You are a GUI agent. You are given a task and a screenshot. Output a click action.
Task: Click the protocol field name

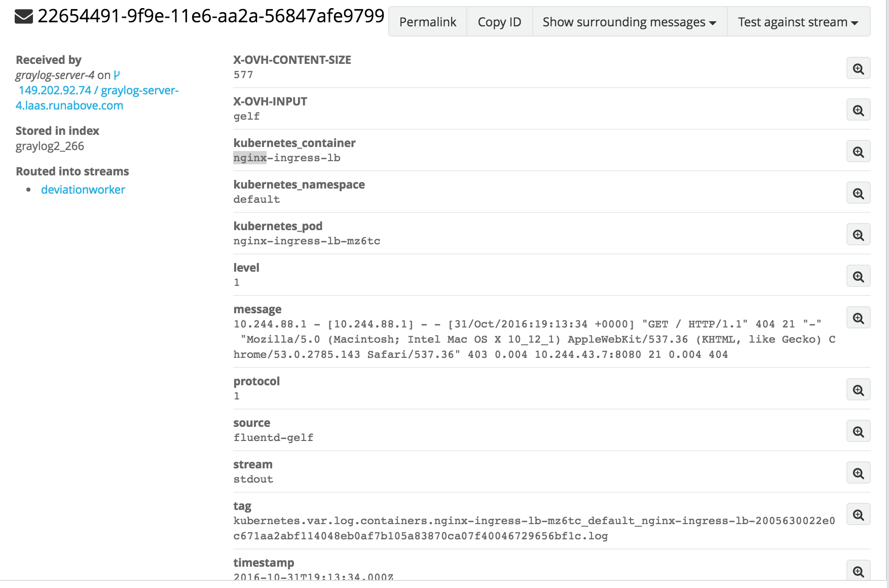coord(256,381)
